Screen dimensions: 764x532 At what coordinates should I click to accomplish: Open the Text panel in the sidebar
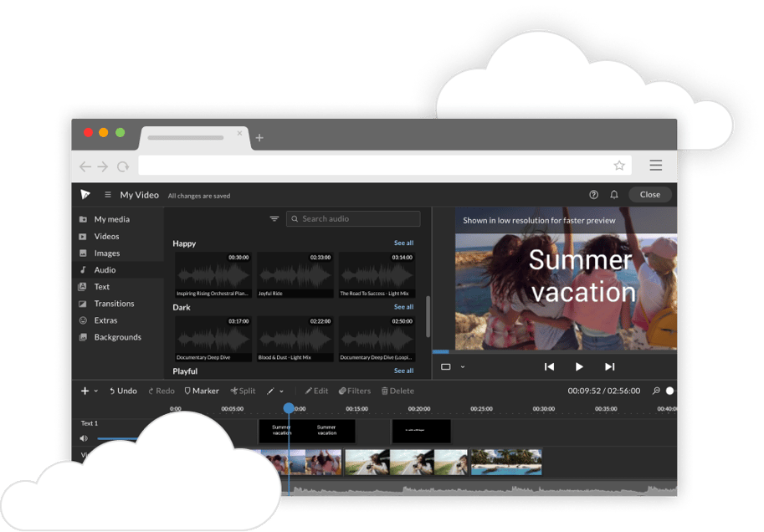100,286
